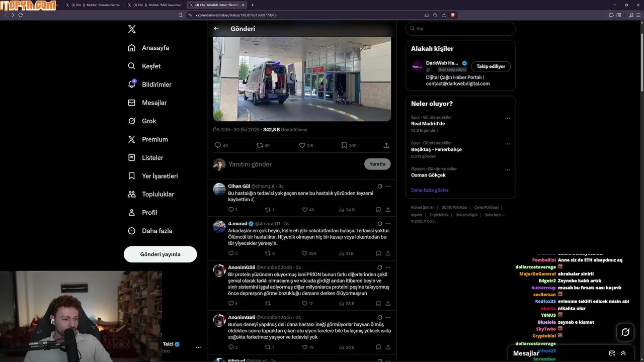
Task: Reply to AnonimGSli's PRİON comment
Action: [231, 303]
